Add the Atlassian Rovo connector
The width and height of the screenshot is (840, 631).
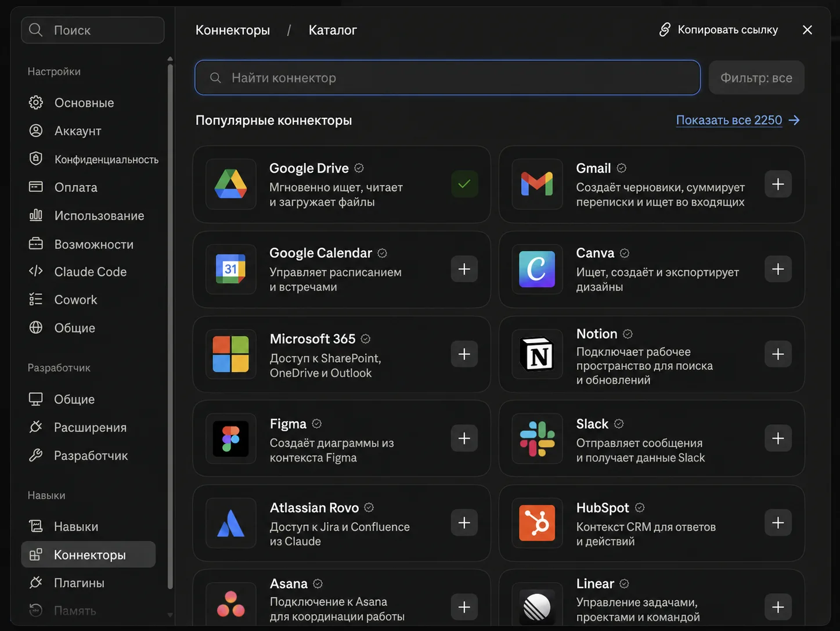464,522
